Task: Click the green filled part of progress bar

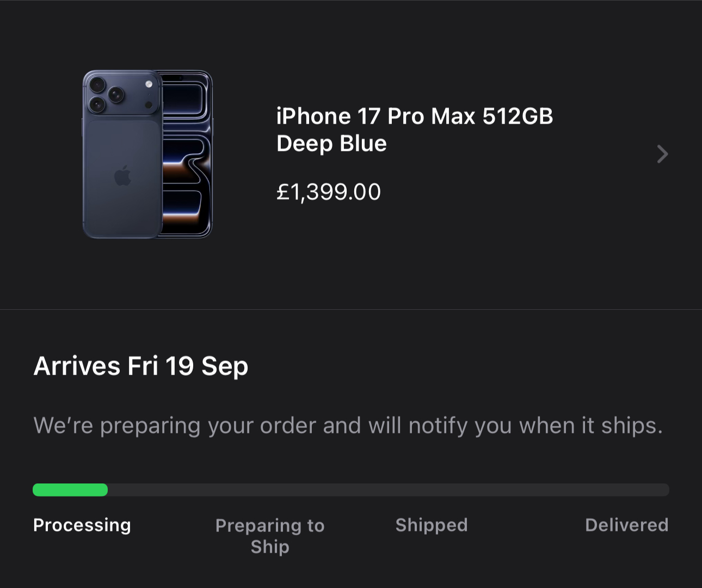Action: (70, 490)
